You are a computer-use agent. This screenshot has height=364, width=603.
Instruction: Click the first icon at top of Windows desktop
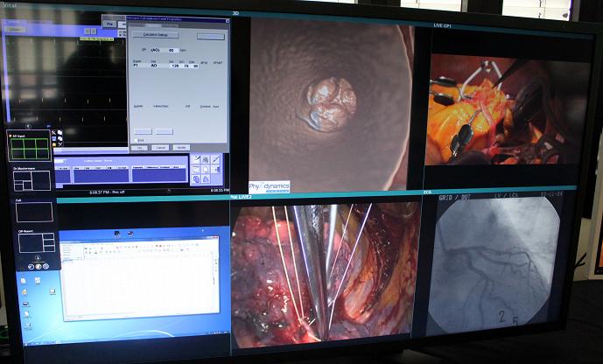117,234
